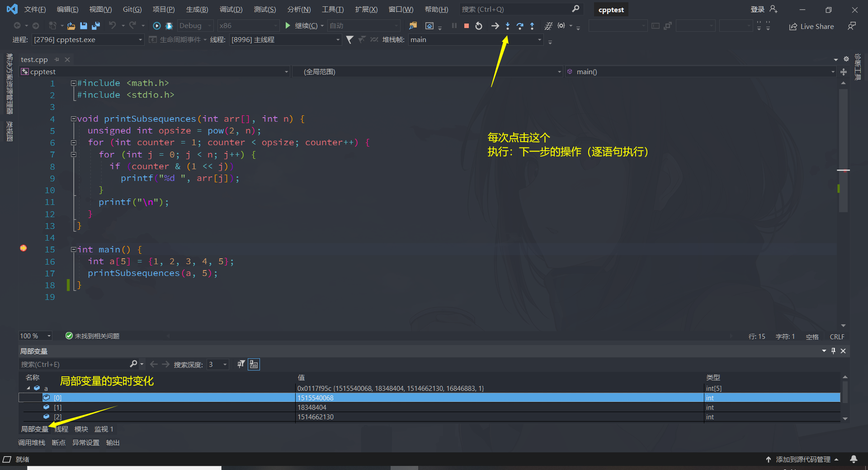Open the notifications bell in the status bar

coord(854,460)
